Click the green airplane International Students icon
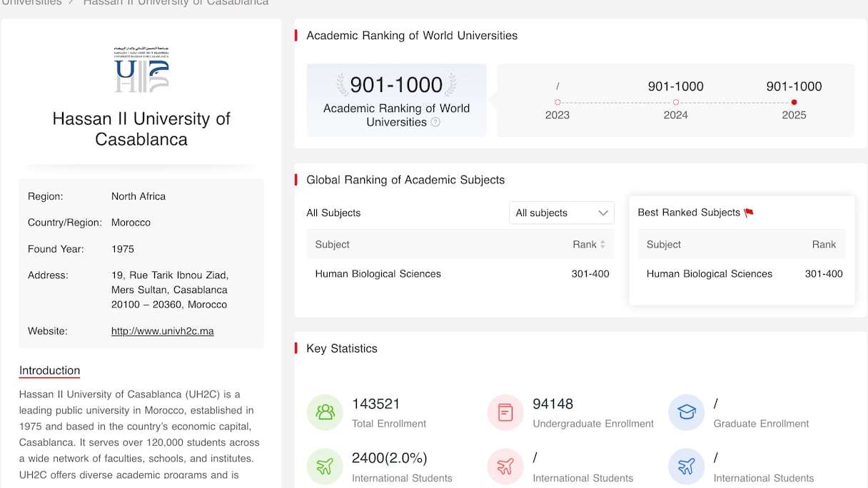This screenshot has width=868, height=488. click(325, 467)
